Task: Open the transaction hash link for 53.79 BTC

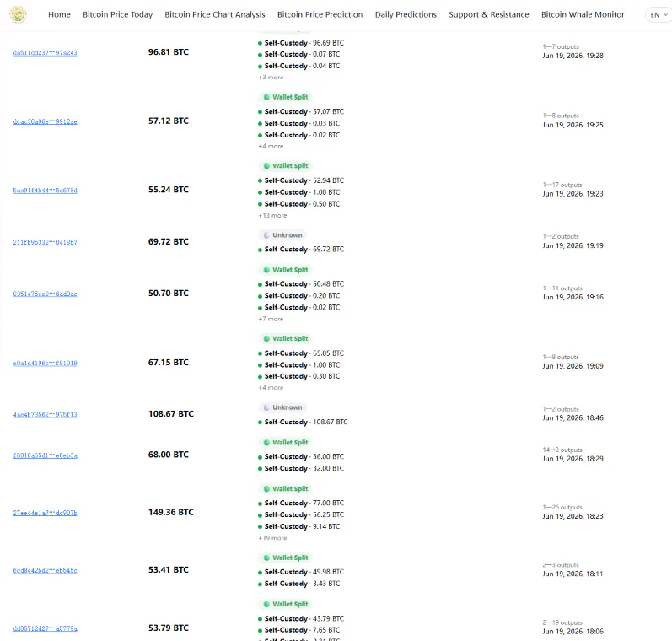Action: click(x=45, y=628)
